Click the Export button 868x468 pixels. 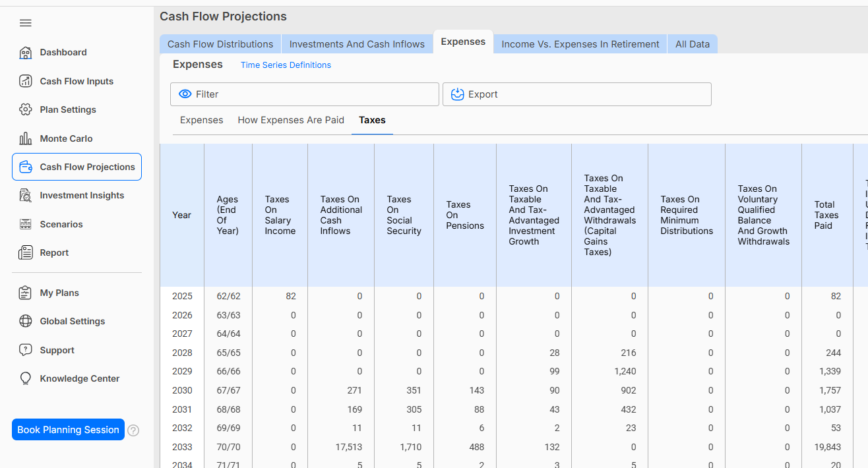pos(577,94)
